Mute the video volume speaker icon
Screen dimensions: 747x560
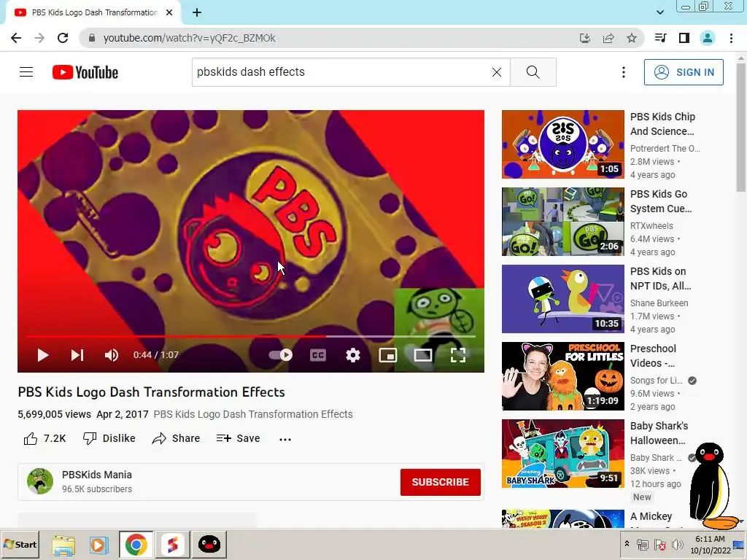tap(112, 355)
